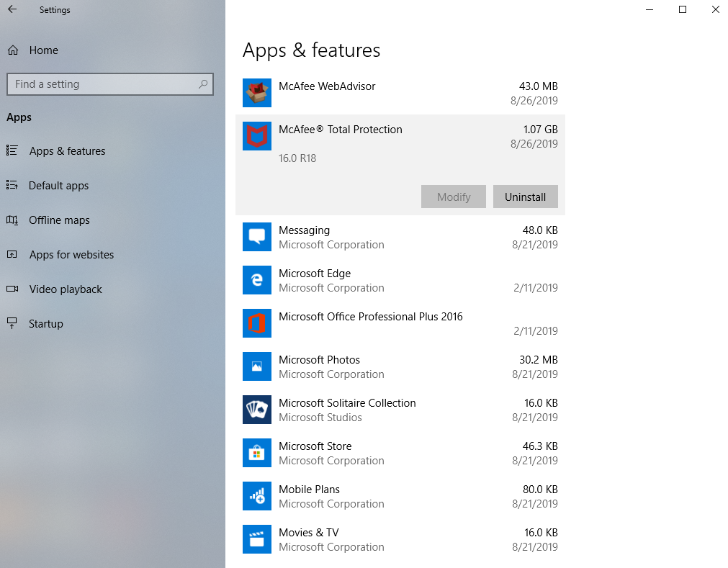The height and width of the screenshot is (568, 728).
Task: Click the Offline maps icon
Action: point(12,220)
